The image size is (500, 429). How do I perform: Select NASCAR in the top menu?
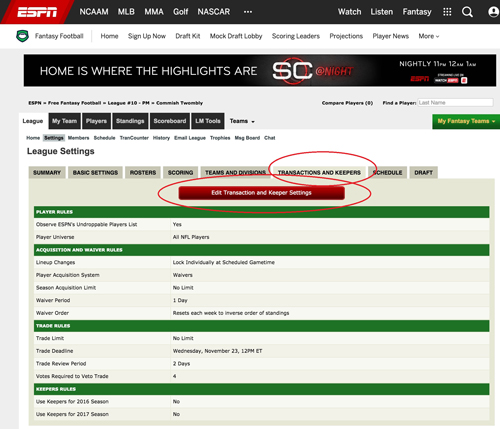click(214, 12)
